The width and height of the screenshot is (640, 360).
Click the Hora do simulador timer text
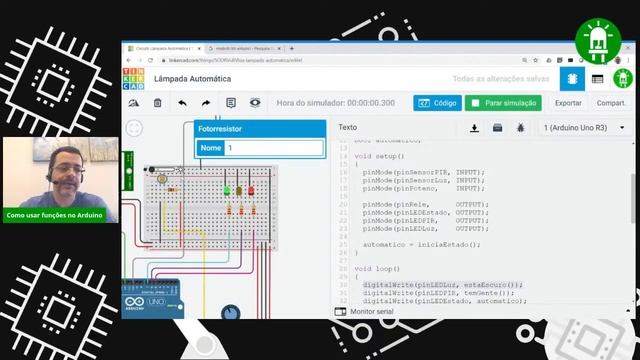pyautogui.click(x=336, y=103)
